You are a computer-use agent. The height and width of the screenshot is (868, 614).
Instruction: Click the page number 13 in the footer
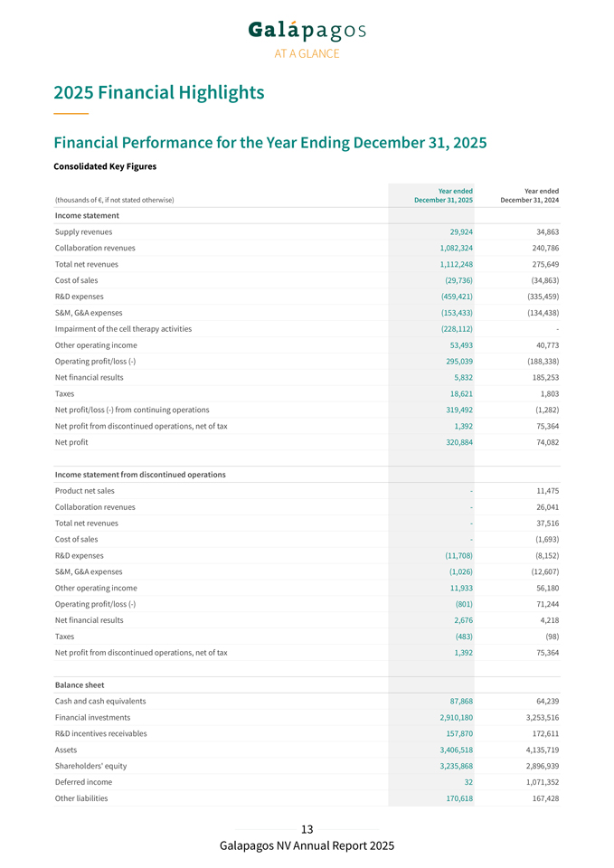[x=307, y=830]
